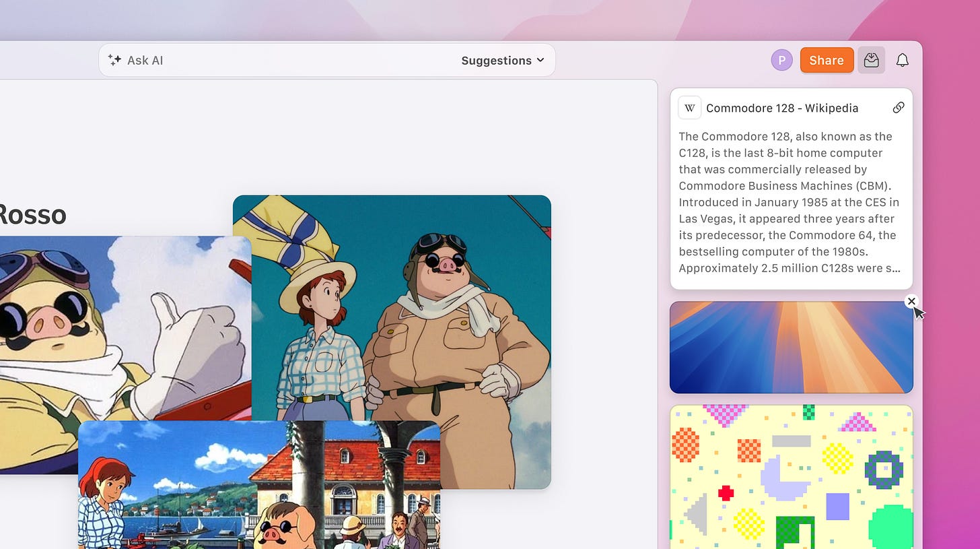Select the pixel shapes pattern card
The image size is (980, 549).
pos(792,477)
